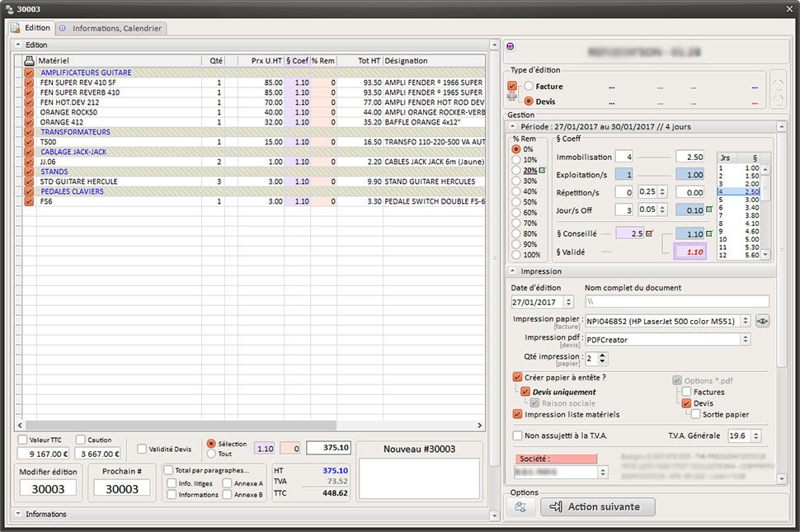The height and width of the screenshot is (532, 800).
Task: Click the printer icon in the Matériel header
Action: click(x=29, y=61)
